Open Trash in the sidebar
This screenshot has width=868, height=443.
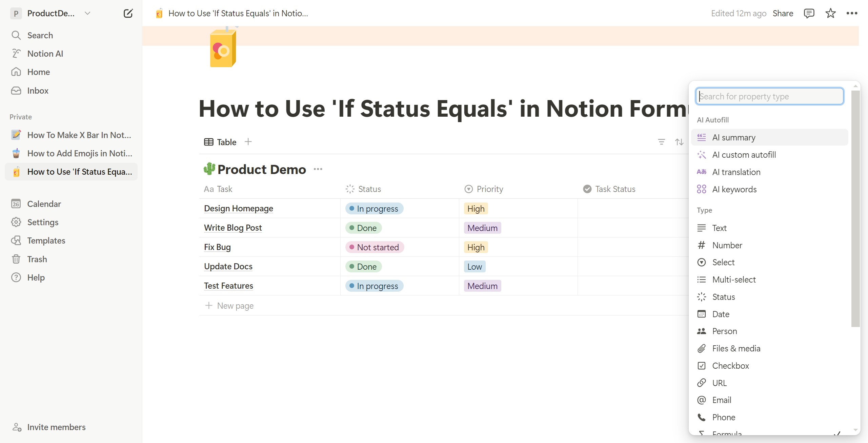71,259
